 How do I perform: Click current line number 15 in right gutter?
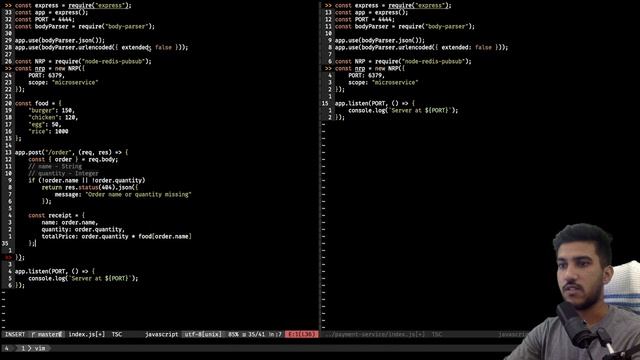[325, 104]
